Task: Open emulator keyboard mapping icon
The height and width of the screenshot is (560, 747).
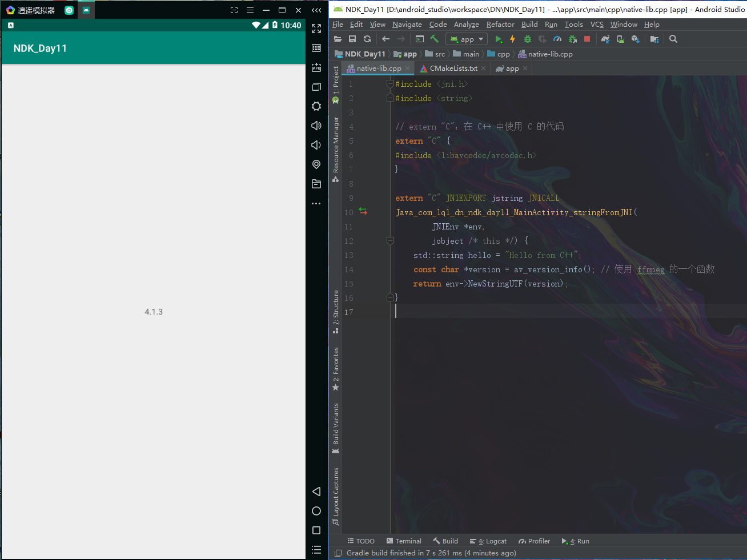Action: coord(316,48)
